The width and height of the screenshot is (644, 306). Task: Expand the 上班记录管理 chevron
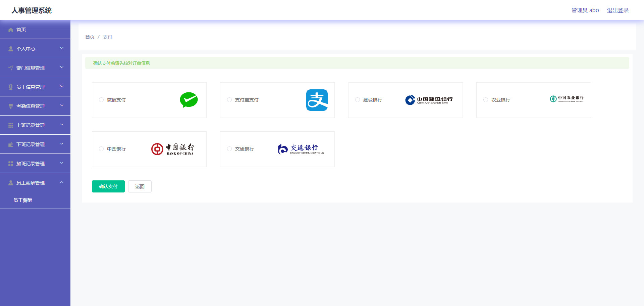pyautogui.click(x=62, y=125)
